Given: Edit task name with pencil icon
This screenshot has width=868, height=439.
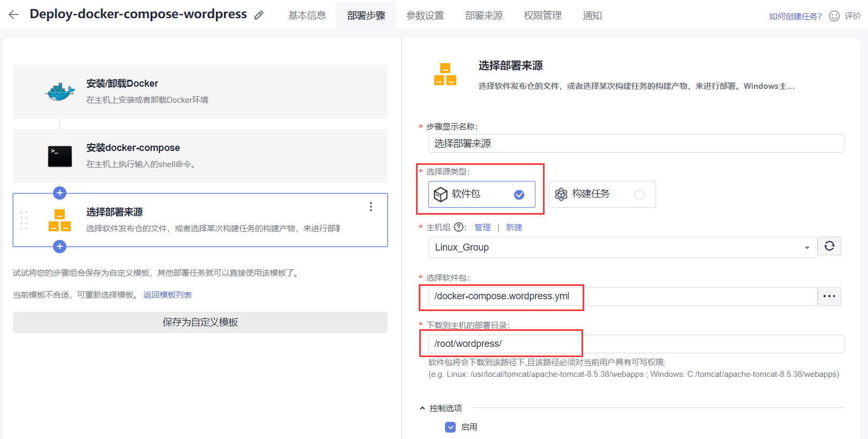Looking at the screenshot, I should (259, 15).
